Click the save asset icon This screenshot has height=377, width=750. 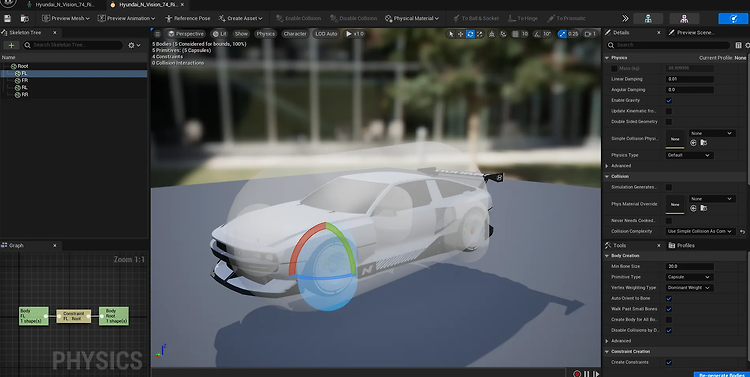[8, 19]
